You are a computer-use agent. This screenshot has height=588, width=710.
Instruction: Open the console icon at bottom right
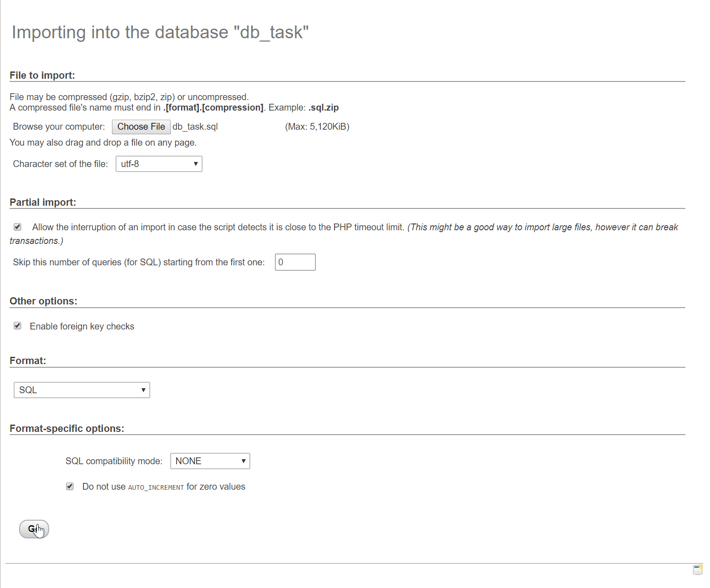(x=698, y=570)
